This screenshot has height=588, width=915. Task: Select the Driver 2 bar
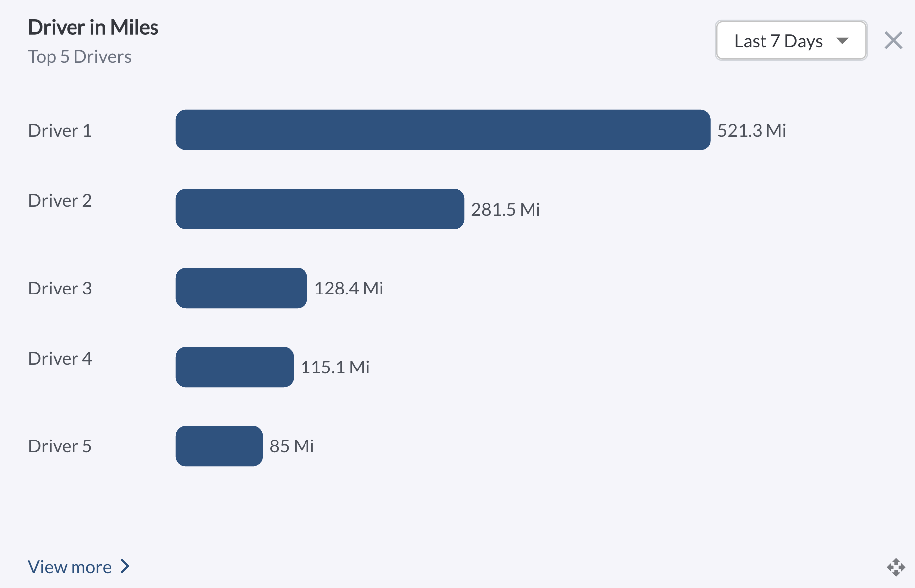click(x=320, y=209)
